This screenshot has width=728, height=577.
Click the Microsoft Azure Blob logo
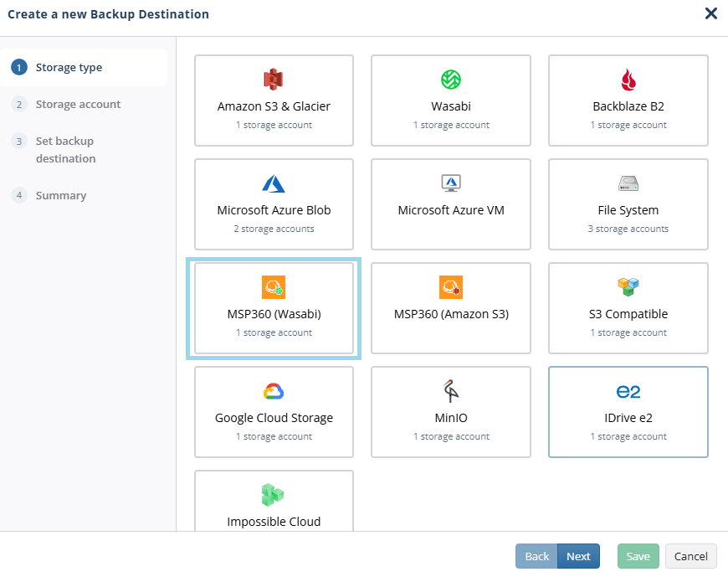pos(274,183)
